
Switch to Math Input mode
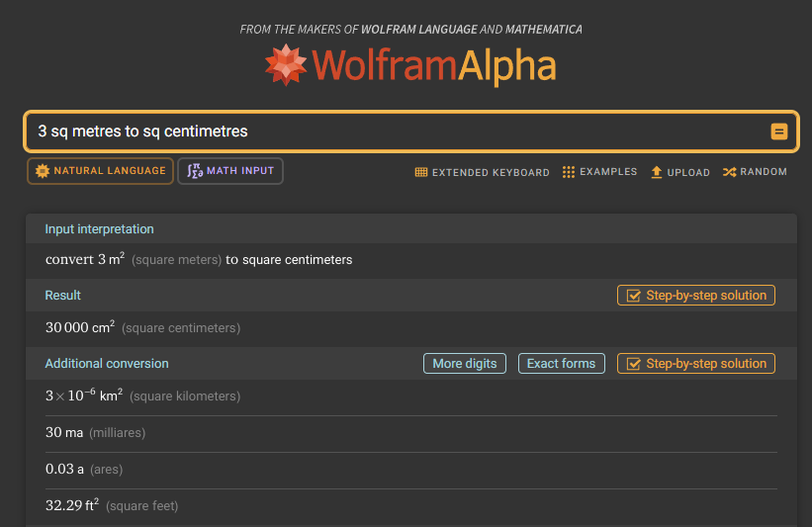230,171
